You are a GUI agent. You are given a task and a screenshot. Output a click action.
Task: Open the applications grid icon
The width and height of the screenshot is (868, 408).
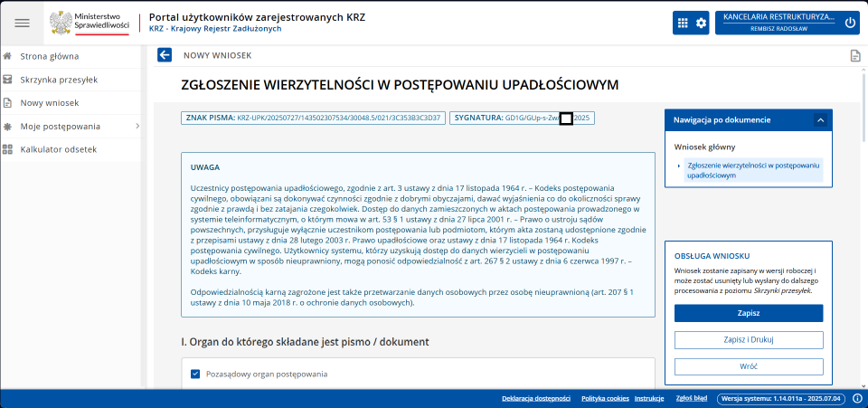click(x=683, y=23)
